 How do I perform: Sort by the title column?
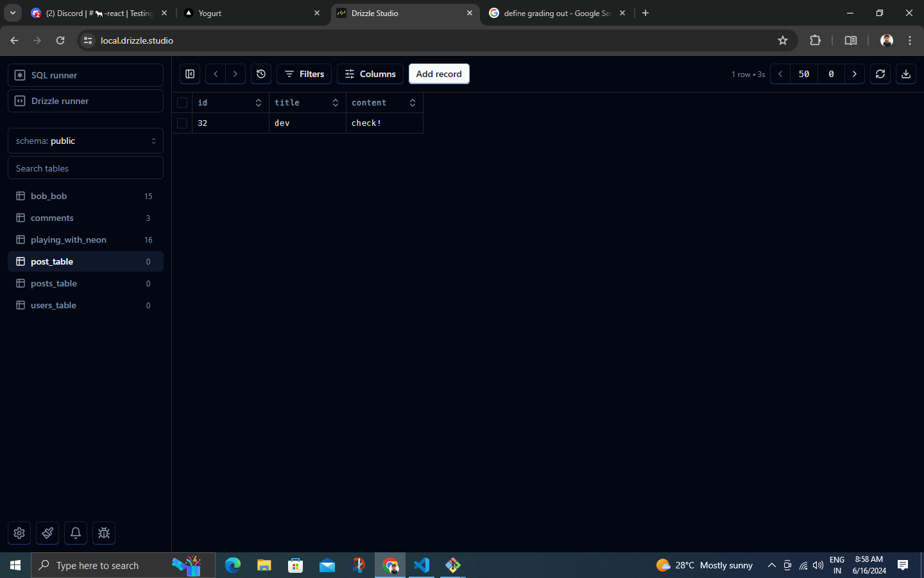point(336,103)
